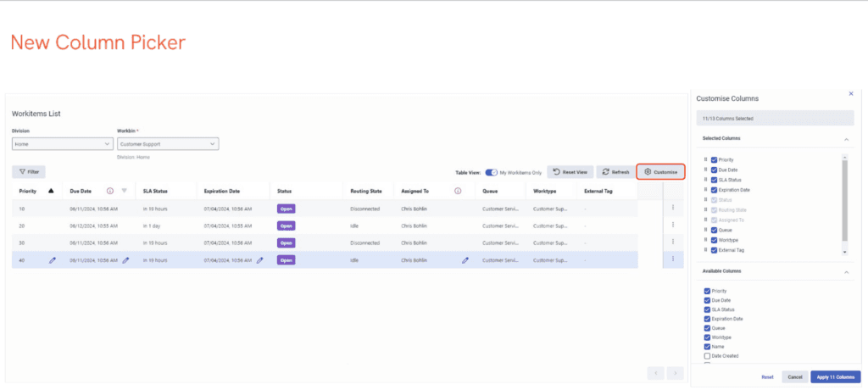Screen dimensions: 868x390
Task: Collapse the Available Columns section
Action: click(x=845, y=272)
